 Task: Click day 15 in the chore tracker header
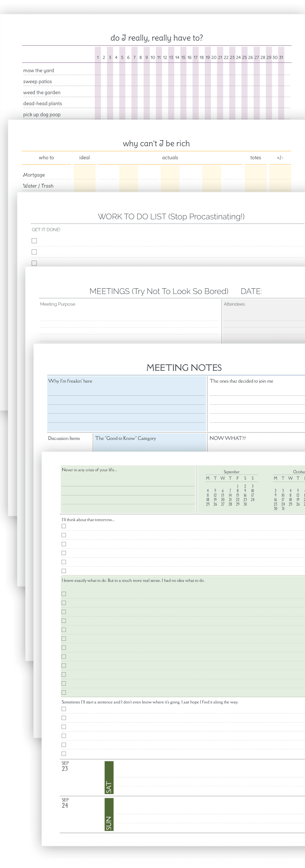(183, 58)
